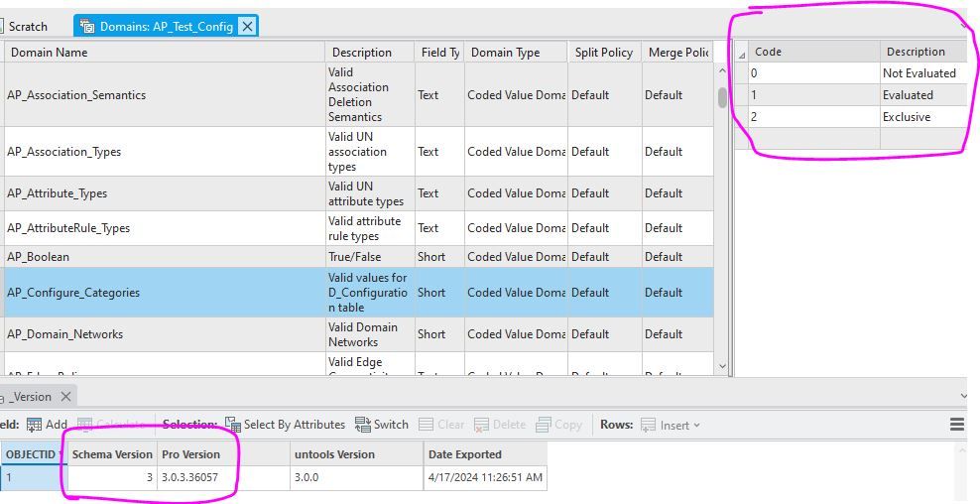Viewport: 980px width, 504px height.
Task: Click empty new code row cell
Action: tap(813, 138)
